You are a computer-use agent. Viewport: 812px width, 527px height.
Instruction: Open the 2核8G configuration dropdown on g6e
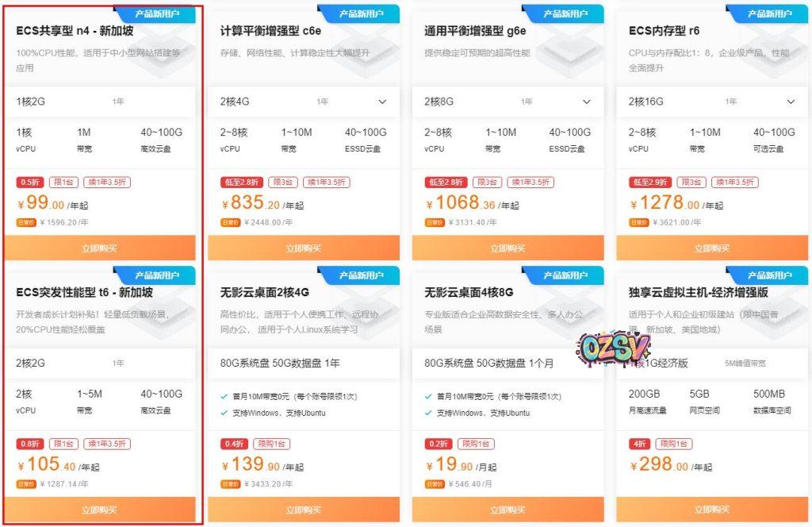(x=586, y=102)
